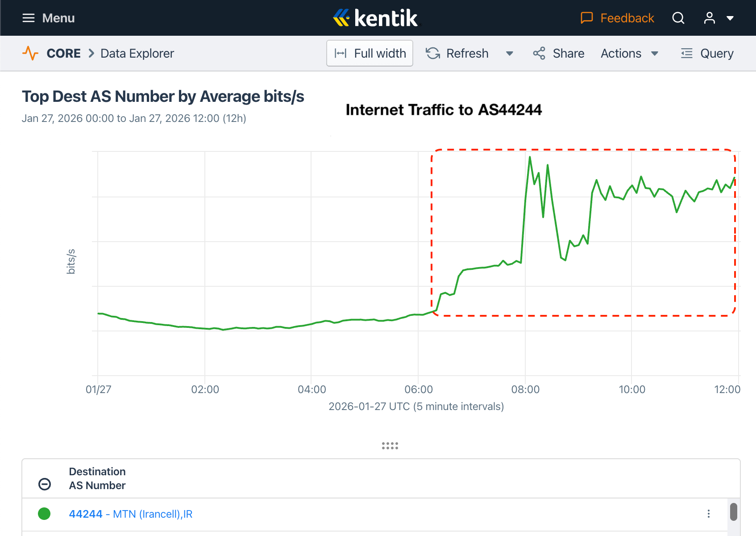This screenshot has height=536, width=756.
Task: Click the Feedback speech bubble icon
Action: pyautogui.click(x=586, y=18)
